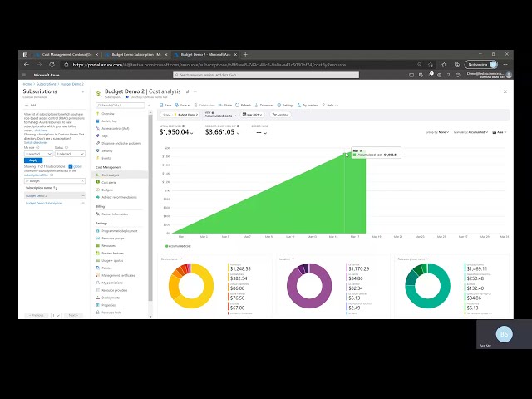Switch to the Cost Management browser tab
Viewport: 532px width, 399px height.
(x=66, y=54)
